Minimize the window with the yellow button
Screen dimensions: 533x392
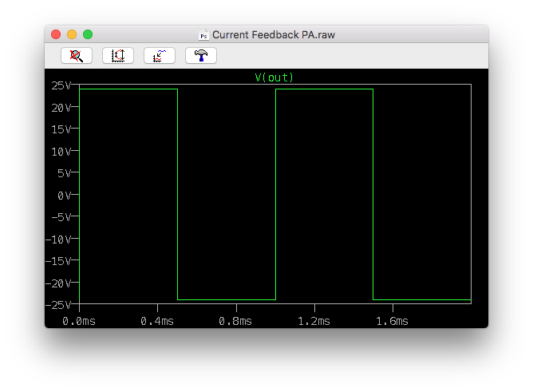(x=72, y=34)
